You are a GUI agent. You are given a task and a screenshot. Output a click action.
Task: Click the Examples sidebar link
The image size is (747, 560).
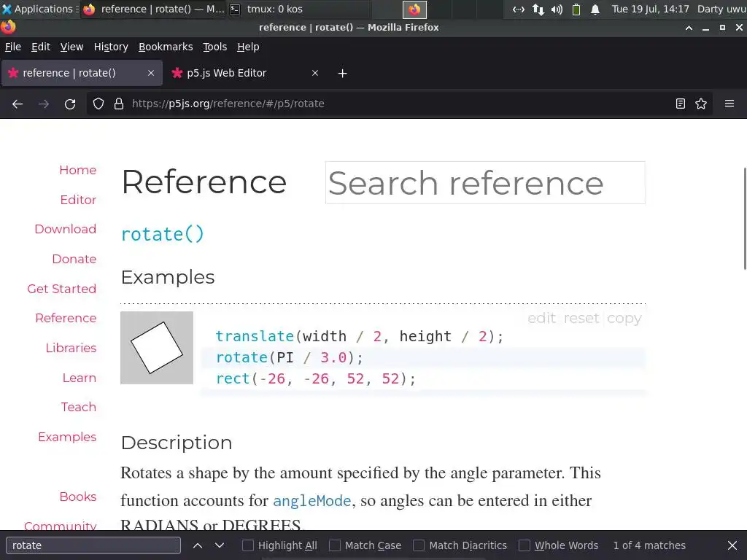67,437
